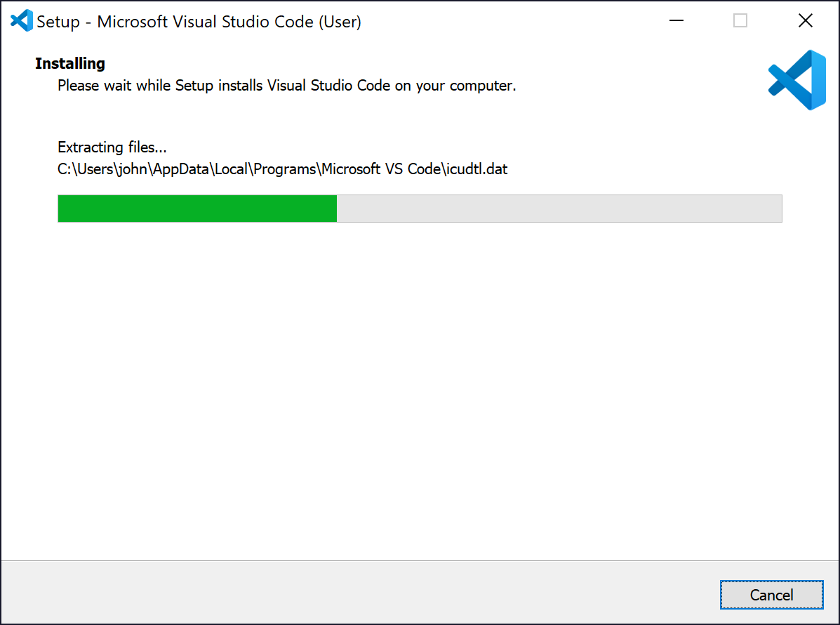Click the green filled part of progress bar
The width and height of the screenshot is (840, 625).
(197, 209)
